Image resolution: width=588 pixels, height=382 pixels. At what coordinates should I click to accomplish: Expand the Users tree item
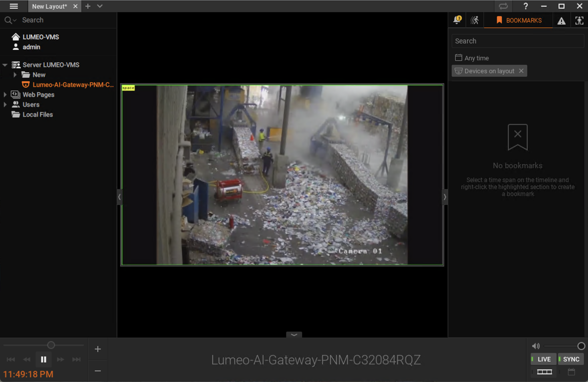(5, 104)
